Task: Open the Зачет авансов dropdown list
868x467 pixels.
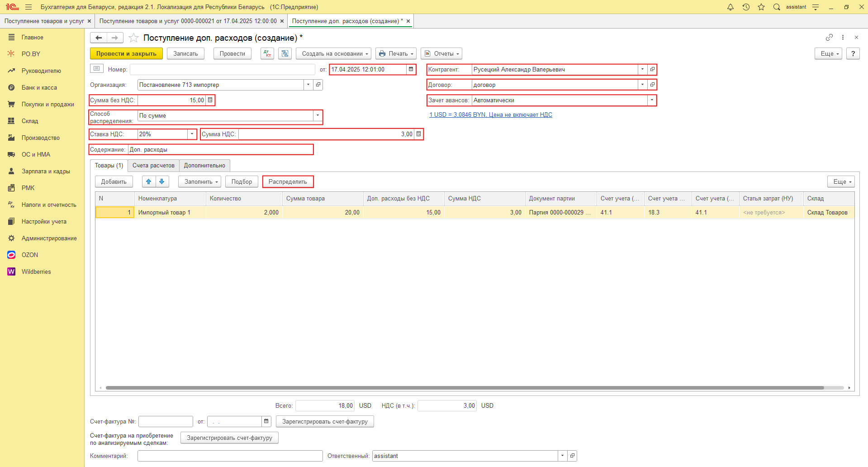Action: [x=651, y=100]
